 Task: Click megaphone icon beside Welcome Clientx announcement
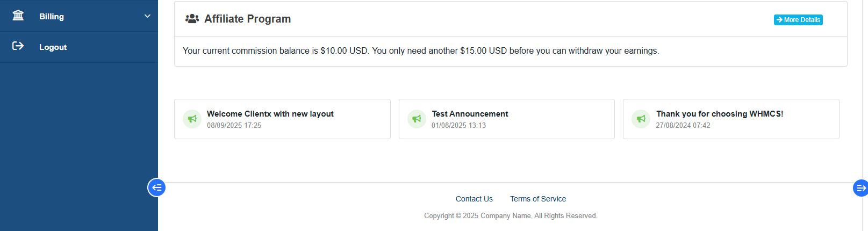click(192, 119)
